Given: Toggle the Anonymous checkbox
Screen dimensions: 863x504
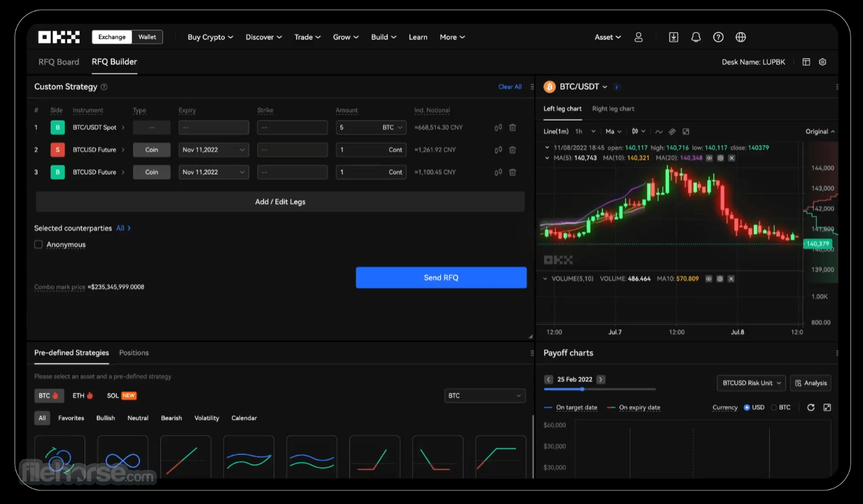Looking at the screenshot, I should 39,245.
